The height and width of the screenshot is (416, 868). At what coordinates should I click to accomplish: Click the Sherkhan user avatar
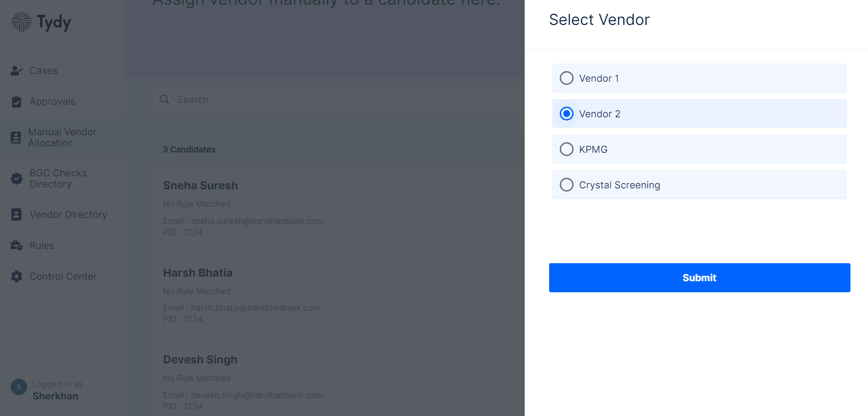pyautogui.click(x=19, y=387)
